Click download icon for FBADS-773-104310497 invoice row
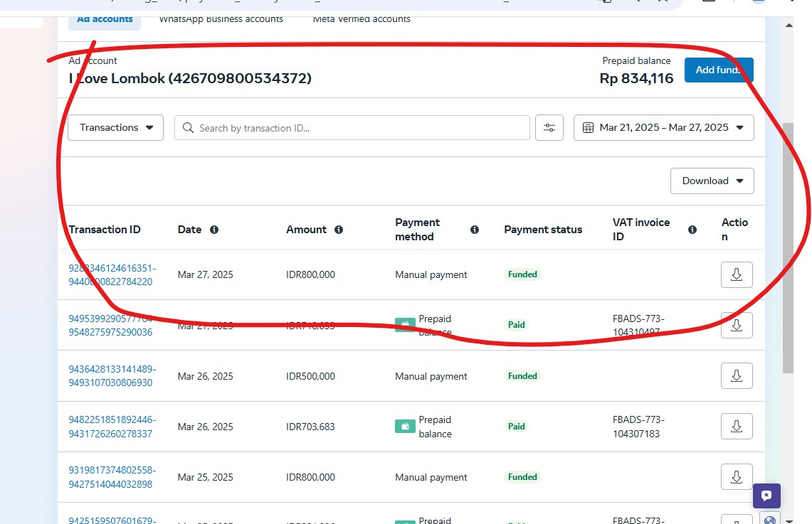This screenshot has height=524, width=812. tap(737, 325)
